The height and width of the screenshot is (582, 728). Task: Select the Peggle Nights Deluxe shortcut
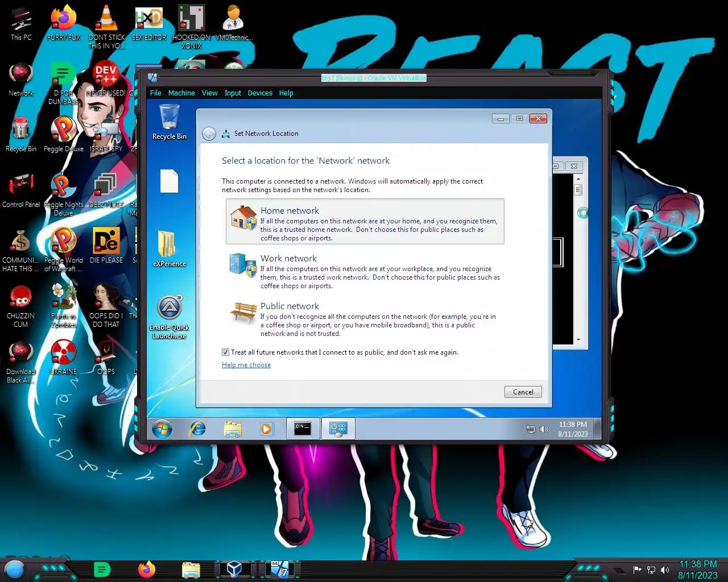[64, 194]
